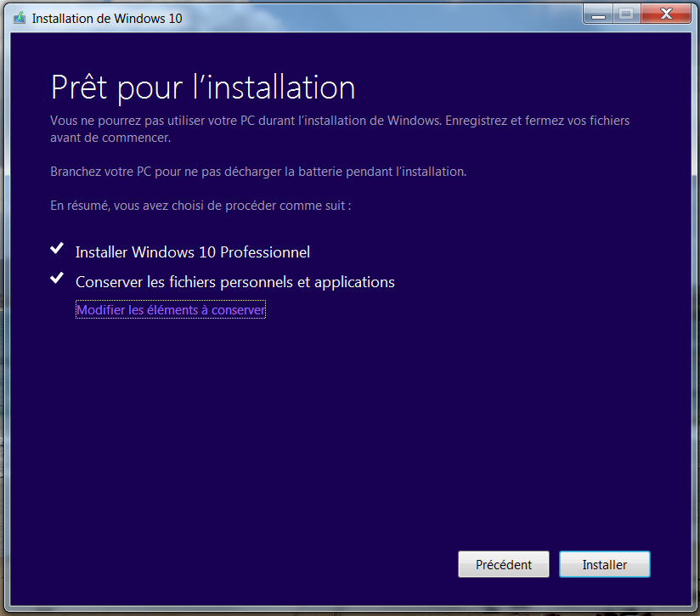Click the 'En résumé, vous avez choisi' line

pyautogui.click(x=200, y=206)
